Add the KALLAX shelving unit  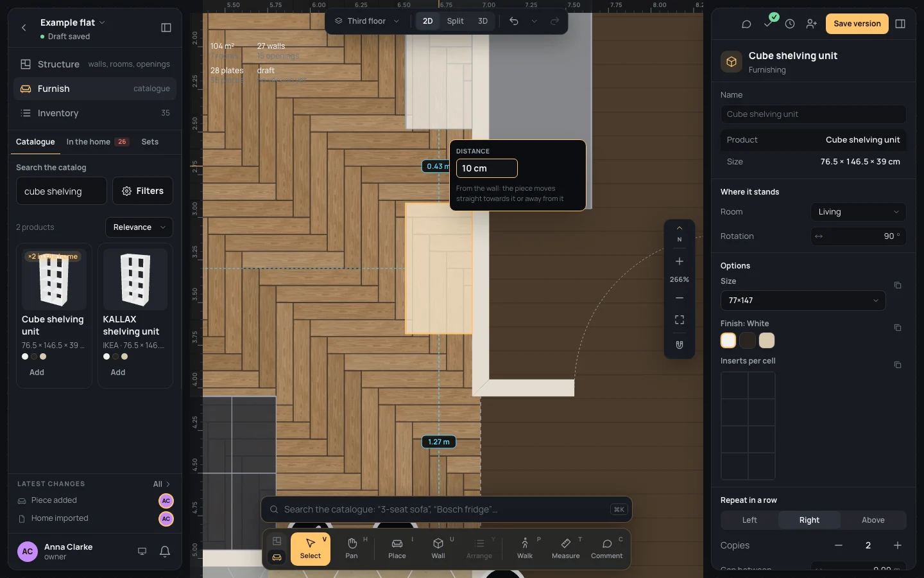pyautogui.click(x=118, y=372)
